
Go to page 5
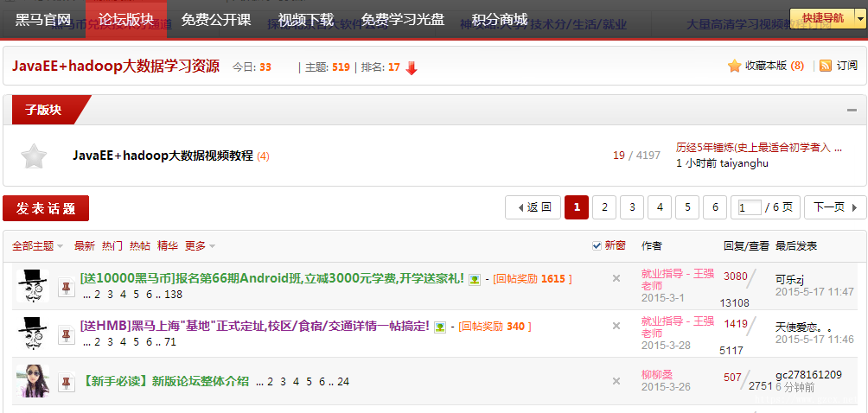coord(687,207)
